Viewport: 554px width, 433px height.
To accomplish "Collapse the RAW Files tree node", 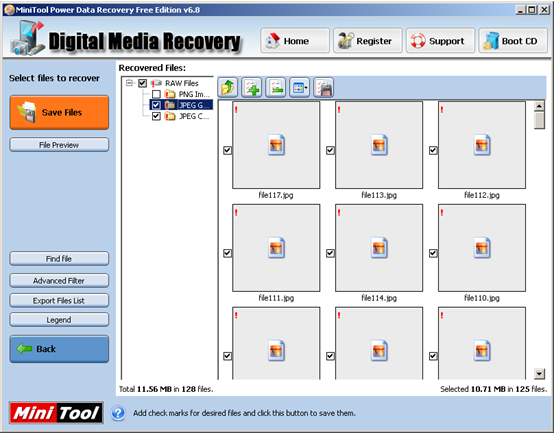I will pyautogui.click(x=129, y=83).
